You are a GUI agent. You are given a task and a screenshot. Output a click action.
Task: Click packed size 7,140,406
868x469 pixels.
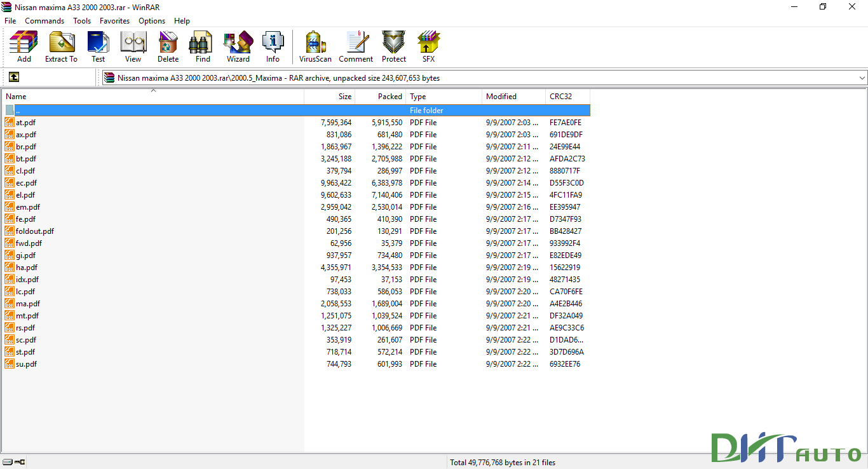pos(387,195)
